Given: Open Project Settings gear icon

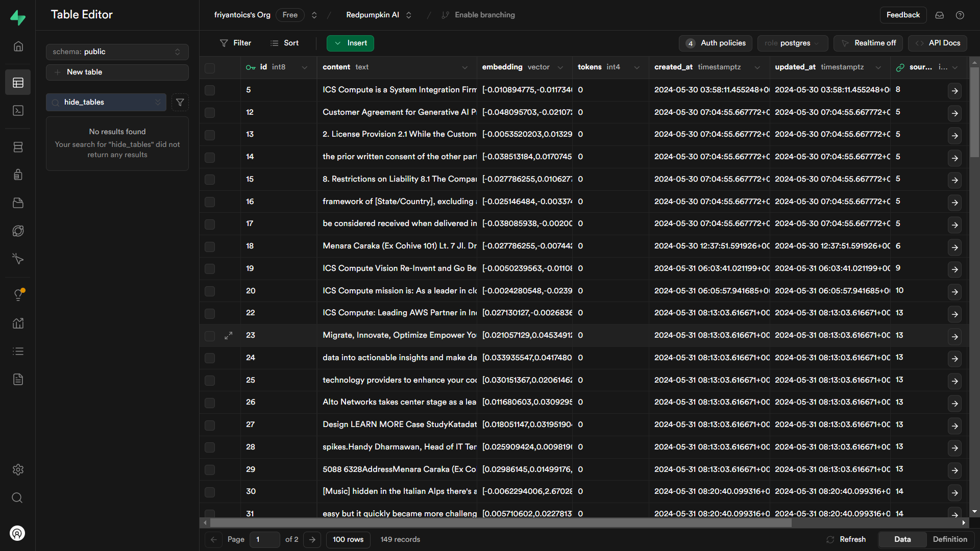Looking at the screenshot, I should [x=18, y=470].
